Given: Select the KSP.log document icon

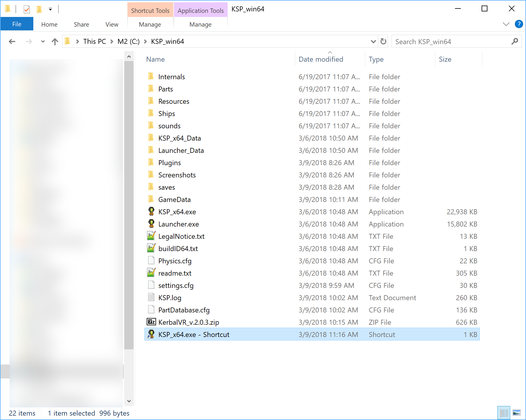Looking at the screenshot, I should pos(151,297).
